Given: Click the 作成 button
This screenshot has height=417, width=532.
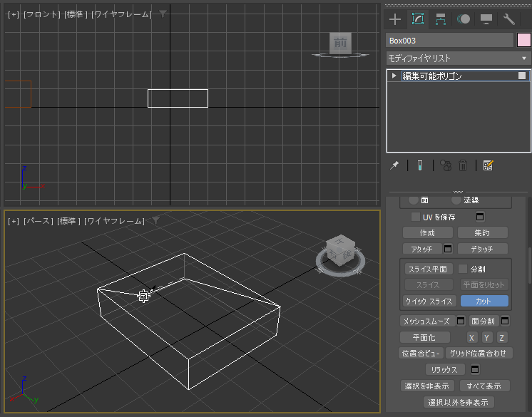Looking at the screenshot, I should (427, 233).
